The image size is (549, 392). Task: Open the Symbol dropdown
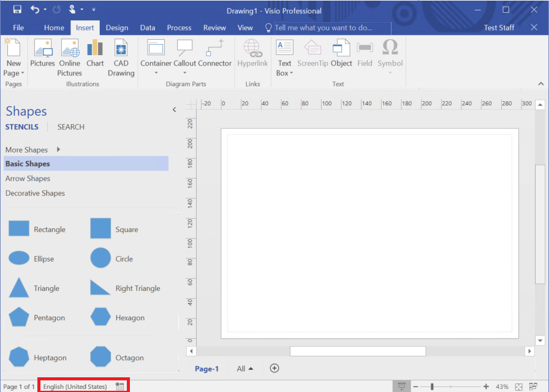(x=390, y=73)
